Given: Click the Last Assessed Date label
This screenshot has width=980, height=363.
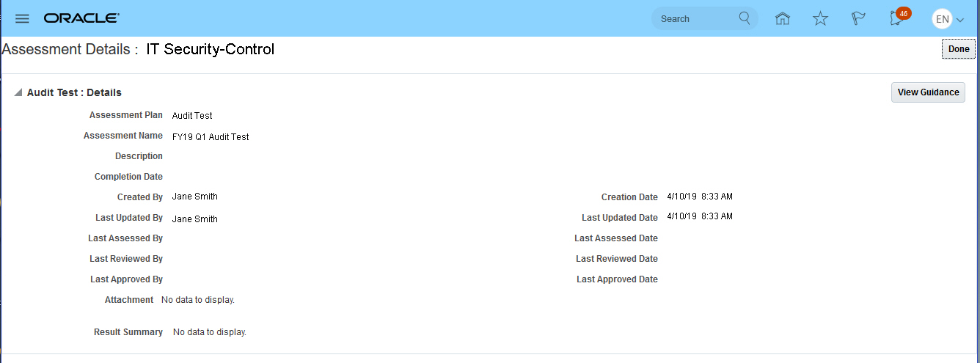Looking at the screenshot, I should [x=616, y=238].
